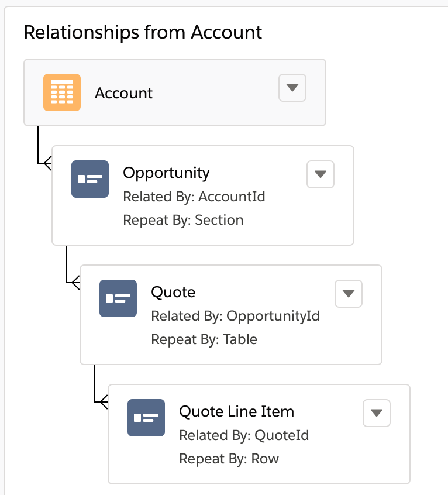Select the Quote node title
The image size is (448, 495).
click(173, 292)
